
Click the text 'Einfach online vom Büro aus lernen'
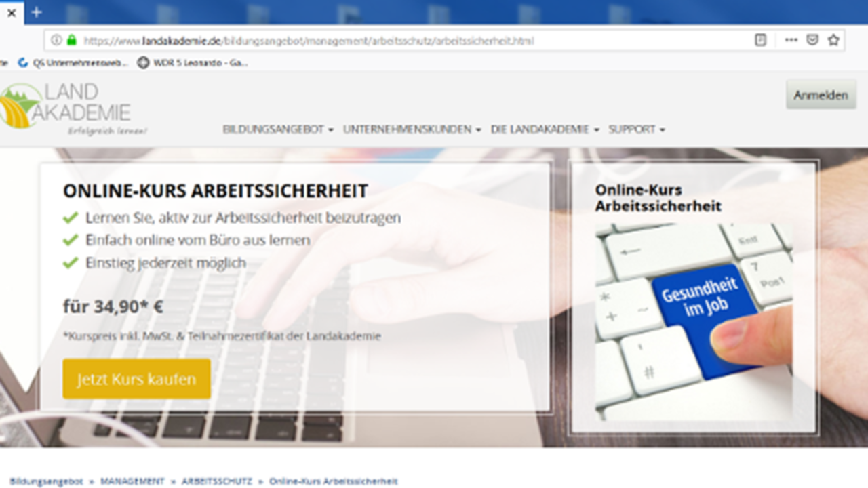pyautogui.click(x=197, y=241)
